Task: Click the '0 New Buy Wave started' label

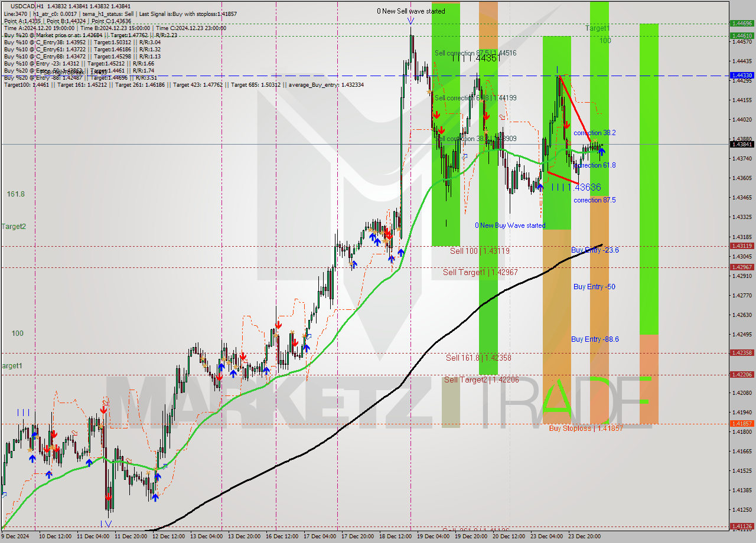Action: point(510,225)
